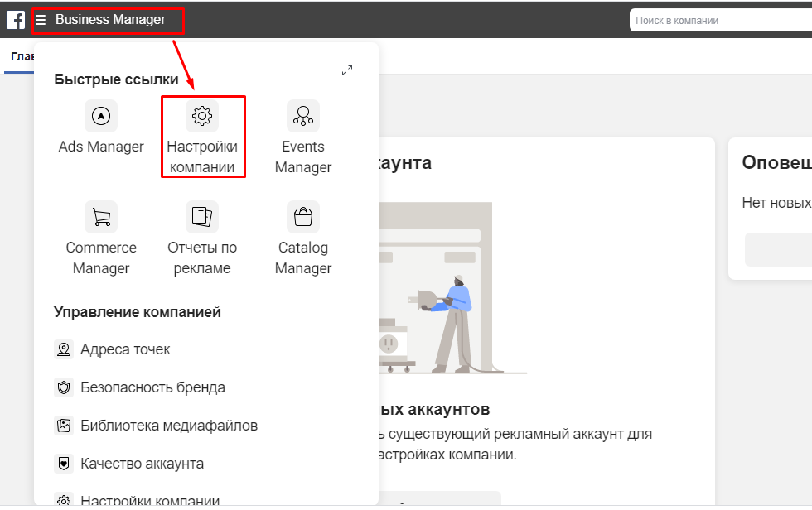Open bottom 'Настройки компании' list entry
This screenshot has height=510, width=812.
click(x=150, y=500)
